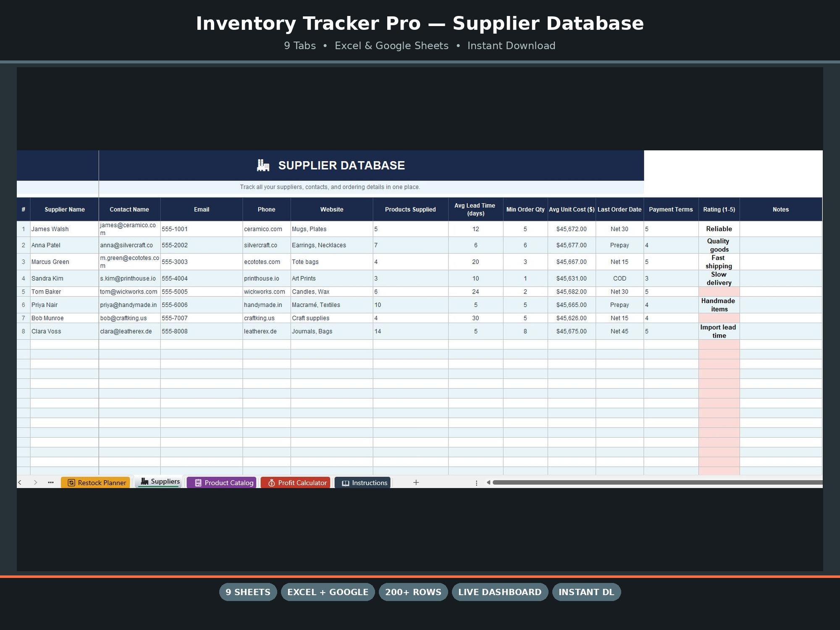Click the three-dot scrollbar splitter handle

point(476,483)
